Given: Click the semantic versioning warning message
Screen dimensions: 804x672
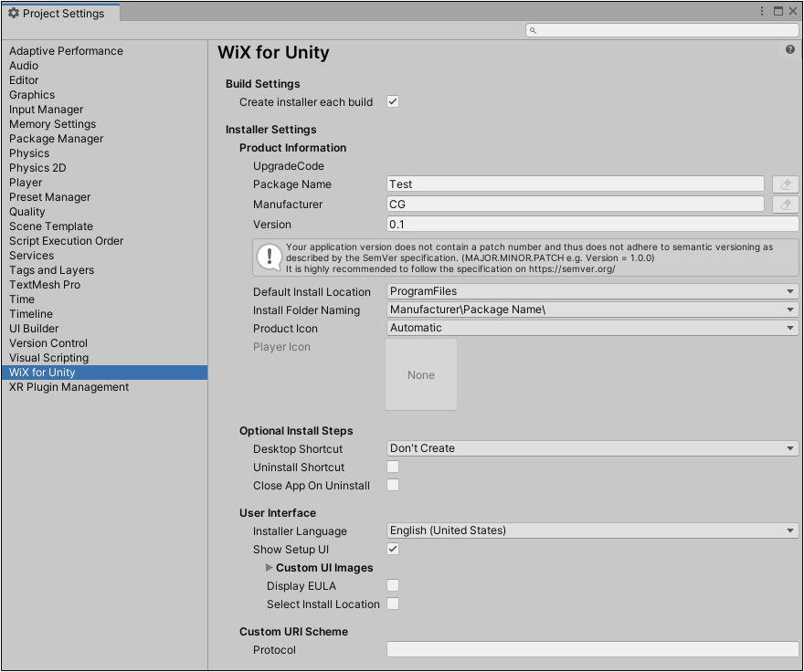Looking at the screenshot, I should pyautogui.click(x=525, y=257).
